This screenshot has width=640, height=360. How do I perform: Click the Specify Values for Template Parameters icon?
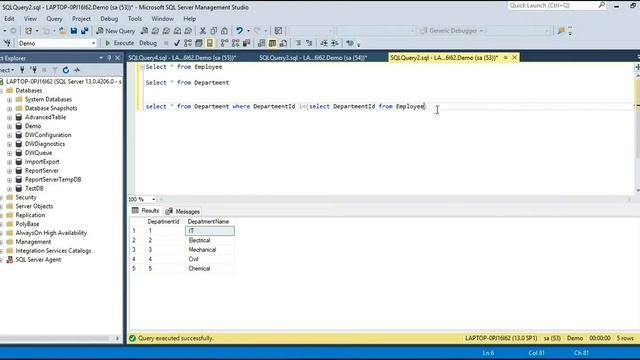(350, 43)
